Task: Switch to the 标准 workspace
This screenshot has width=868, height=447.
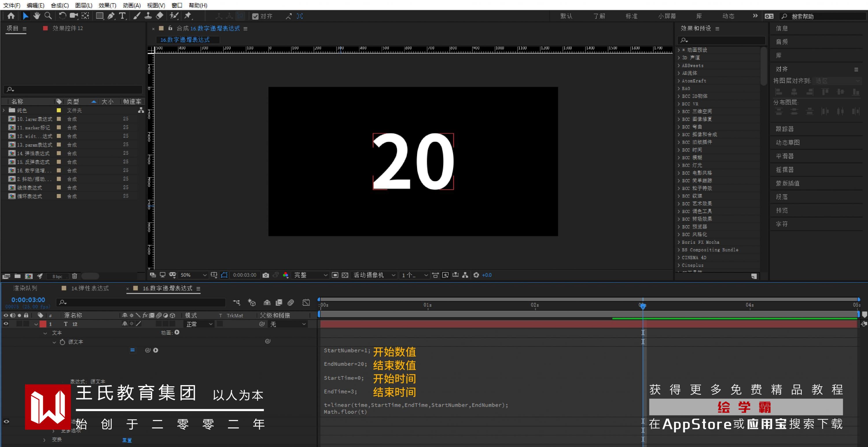Action: pyautogui.click(x=631, y=16)
